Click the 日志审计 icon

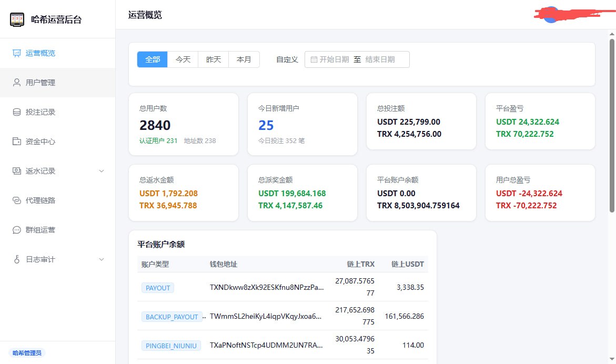(16, 259)
